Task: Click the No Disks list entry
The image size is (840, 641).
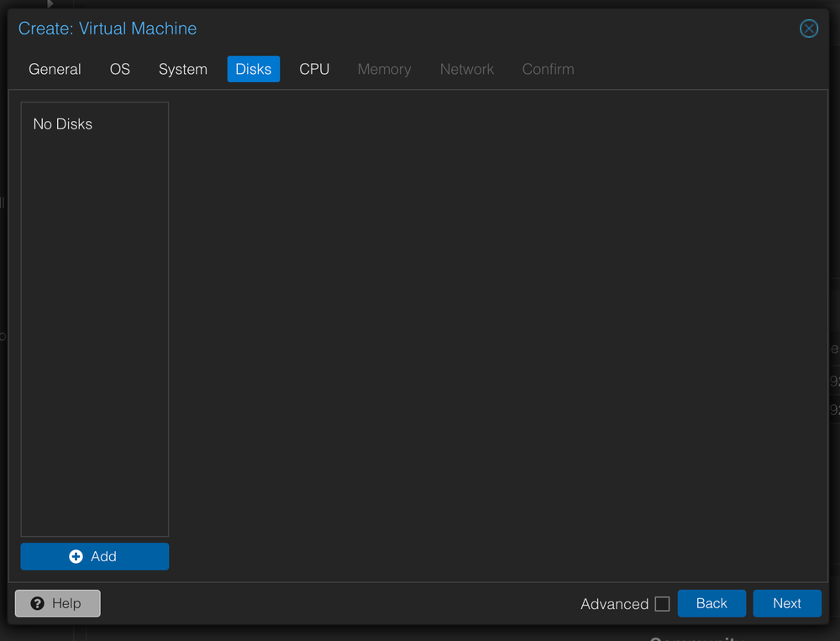Action: coord(62,123)
